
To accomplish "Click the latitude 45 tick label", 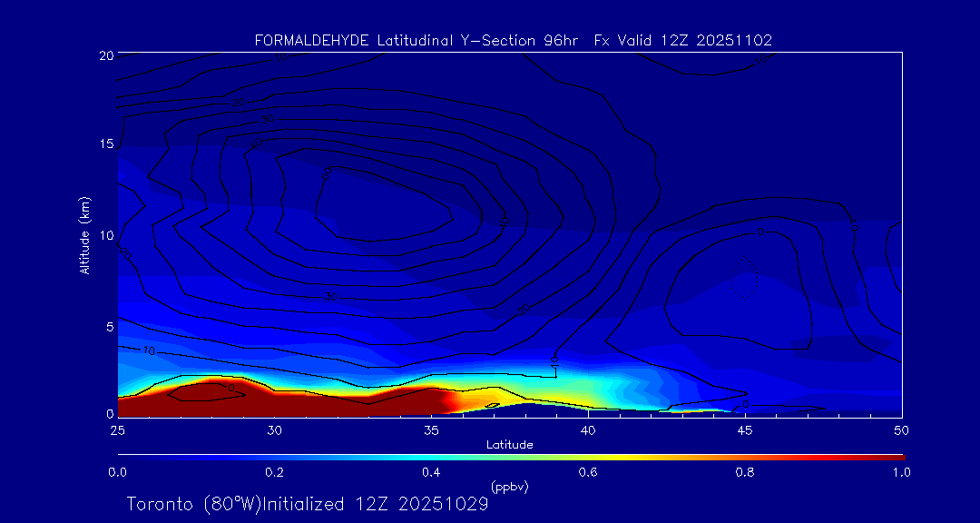I will click(745, 429).
